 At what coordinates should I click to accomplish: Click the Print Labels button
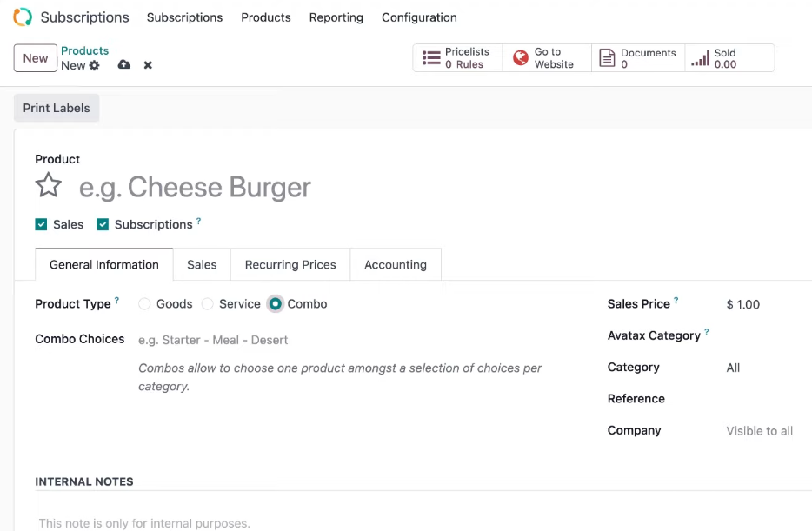57,108
